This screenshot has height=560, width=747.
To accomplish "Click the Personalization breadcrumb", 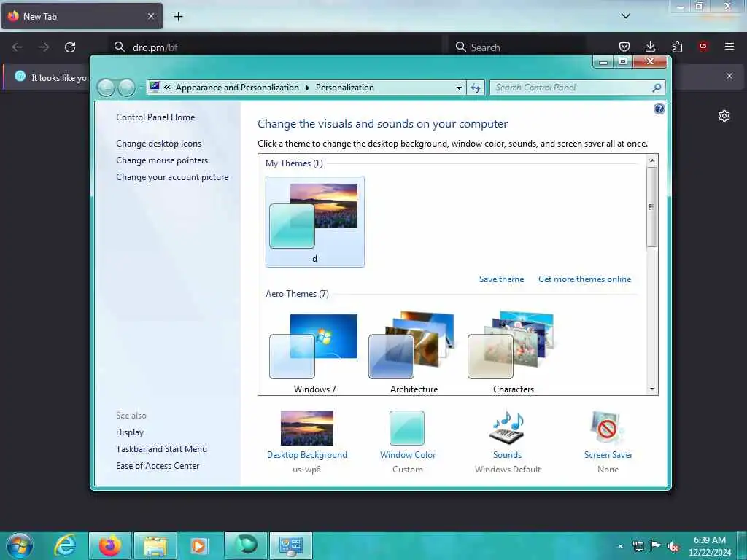I will [x=344, y=87].
